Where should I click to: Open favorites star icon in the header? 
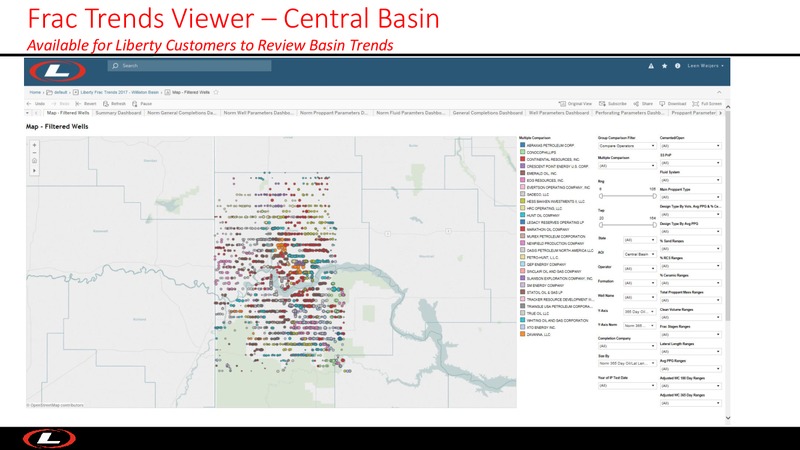(x=664, y=66)
